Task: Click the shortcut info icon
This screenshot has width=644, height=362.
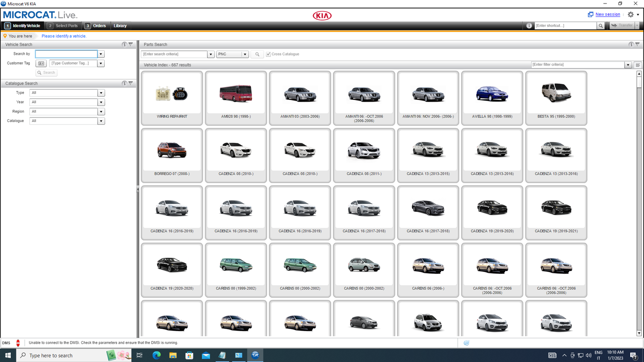Action: (x=529, y=26)
